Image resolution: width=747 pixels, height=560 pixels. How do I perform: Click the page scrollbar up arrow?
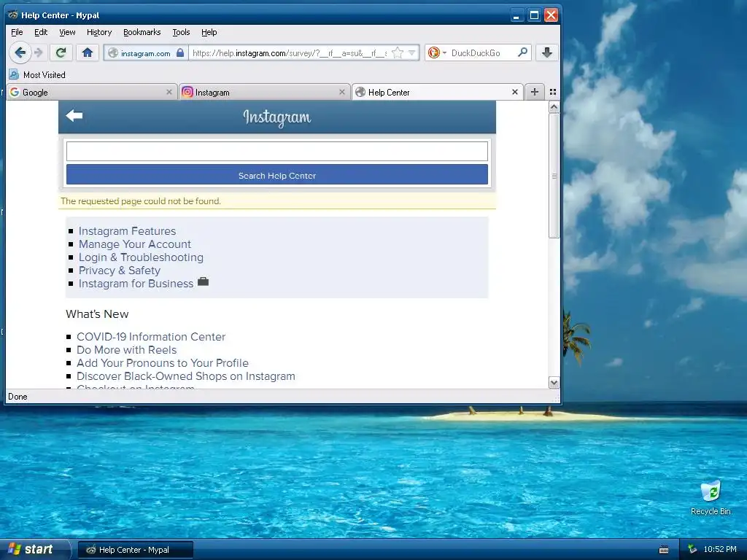pyautogui.click(x=554, y=108)
